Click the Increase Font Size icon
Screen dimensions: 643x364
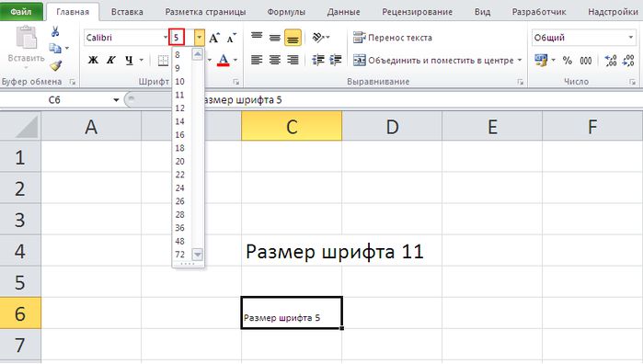click(214, 38)
